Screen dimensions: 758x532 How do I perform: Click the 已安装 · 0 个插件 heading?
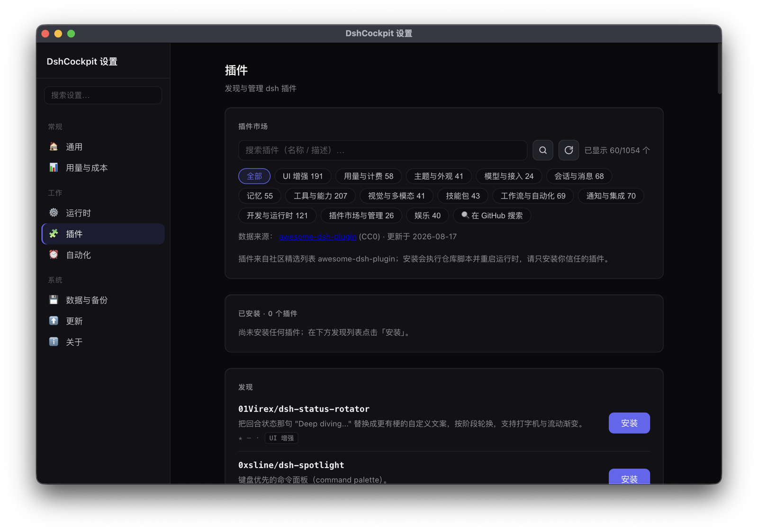[x=268, y=314]
